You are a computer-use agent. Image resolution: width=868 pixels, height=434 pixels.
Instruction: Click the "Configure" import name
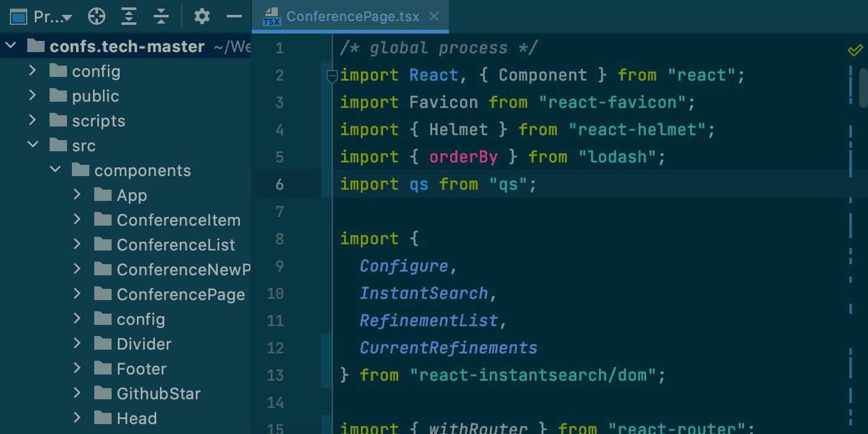[404, 266]
